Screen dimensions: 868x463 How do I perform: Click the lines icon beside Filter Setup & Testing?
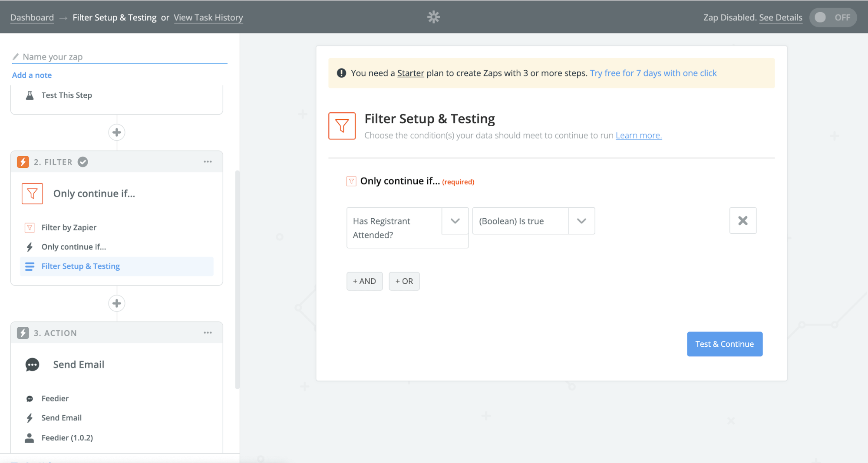pyautogui.click(x=30, y=266)
